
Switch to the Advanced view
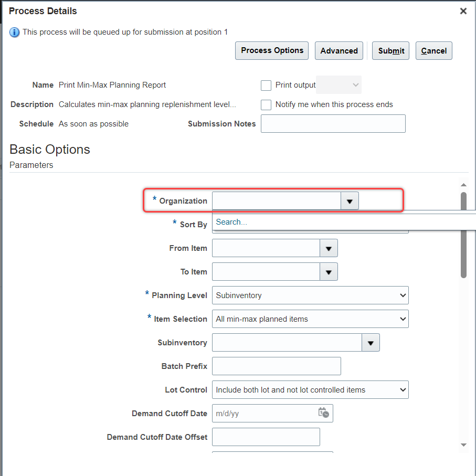[339, 50]
